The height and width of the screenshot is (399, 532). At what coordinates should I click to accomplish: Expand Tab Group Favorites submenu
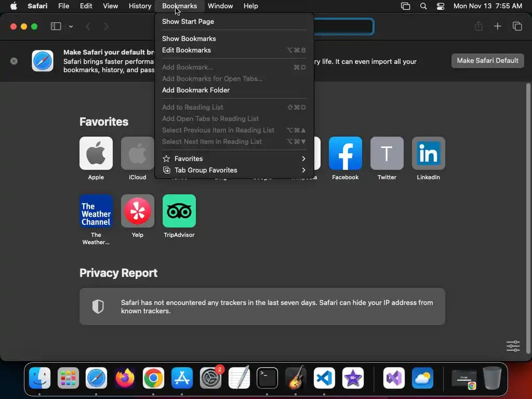pos(234,170)
